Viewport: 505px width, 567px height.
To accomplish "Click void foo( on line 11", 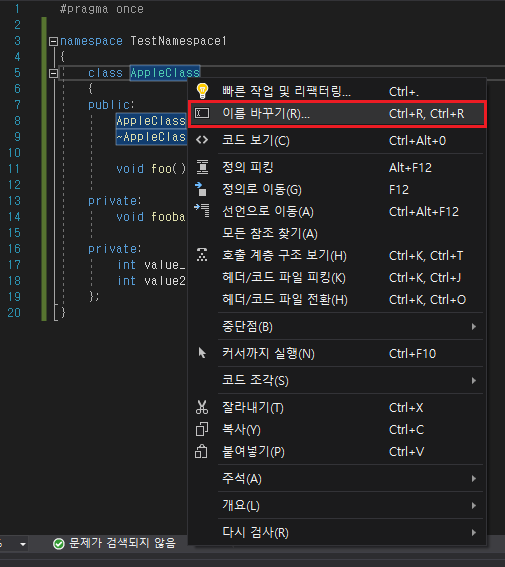I will point(151,169).
